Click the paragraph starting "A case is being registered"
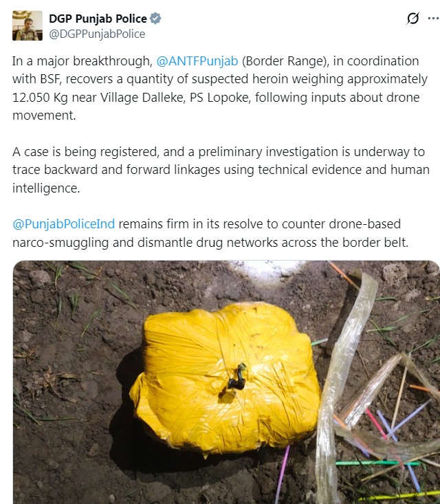Screen dimensions: 440x504 point(221,170)
